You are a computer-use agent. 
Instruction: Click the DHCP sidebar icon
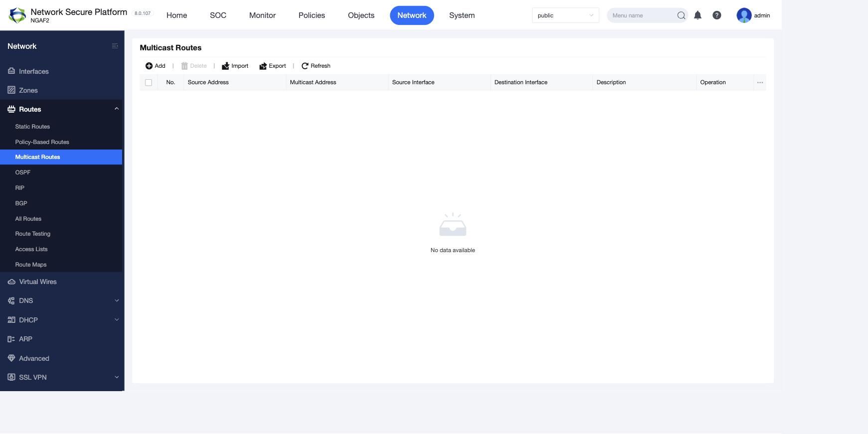11,320
